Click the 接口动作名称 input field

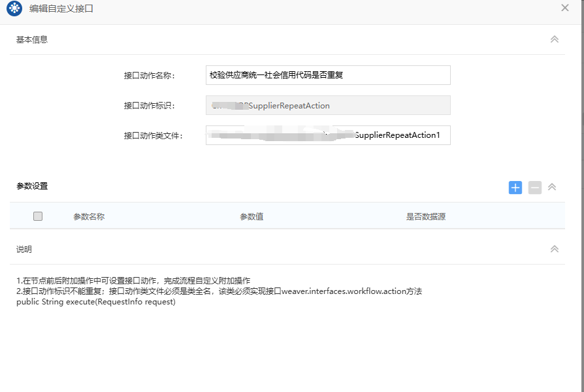coord(327,75)
